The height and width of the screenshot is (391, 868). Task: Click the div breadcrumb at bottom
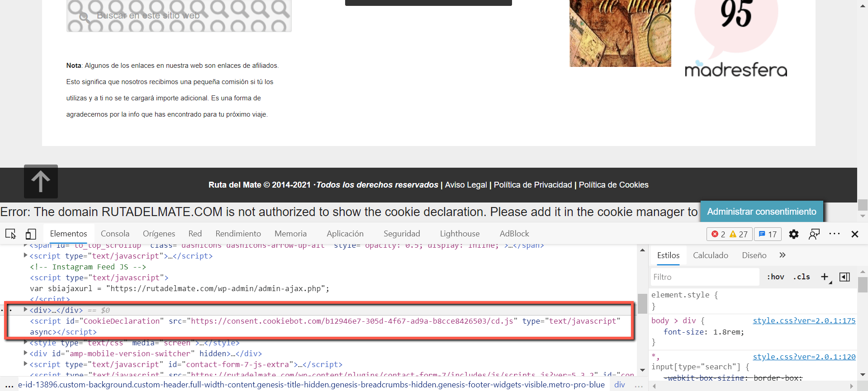620,385
